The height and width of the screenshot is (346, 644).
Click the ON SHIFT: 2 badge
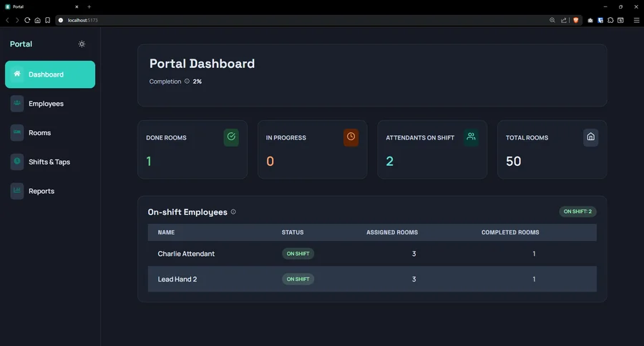point(577,212)
